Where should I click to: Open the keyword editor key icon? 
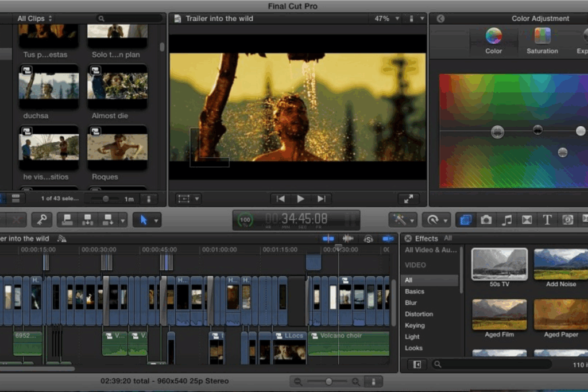(41, 220)
